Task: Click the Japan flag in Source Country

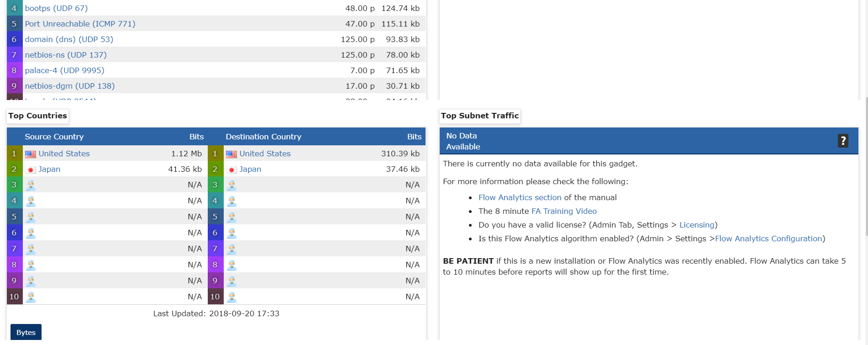Action: pos(31,170)
